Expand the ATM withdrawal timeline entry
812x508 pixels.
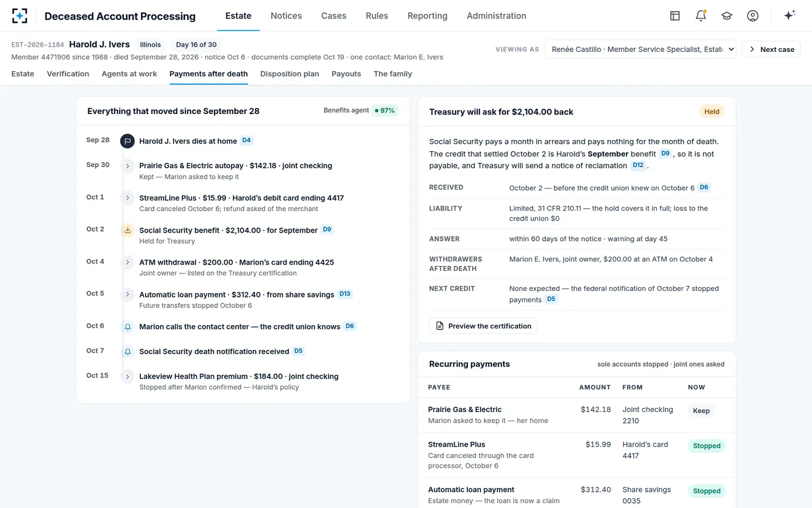coord(127,262)
